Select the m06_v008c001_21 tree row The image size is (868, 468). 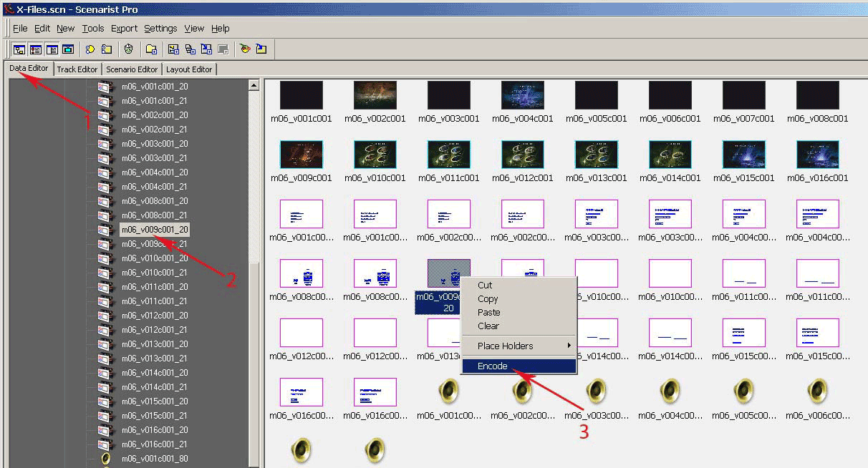[x=155, y=215]
